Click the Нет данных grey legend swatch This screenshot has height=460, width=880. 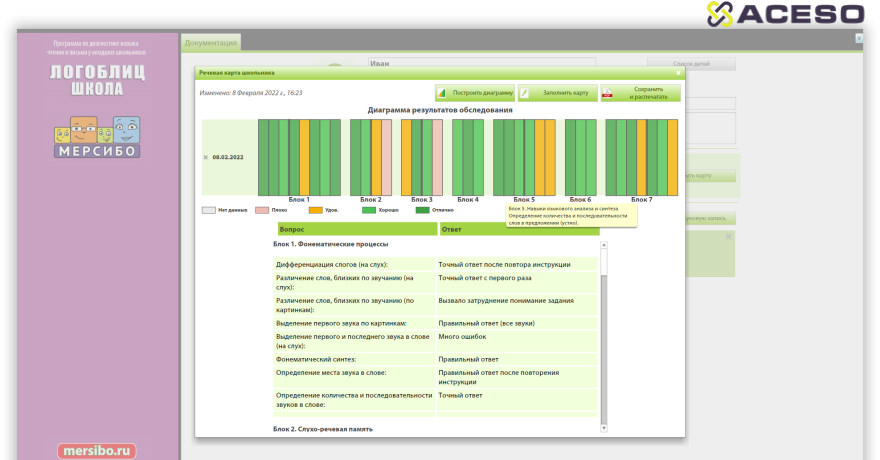click(x=208, y=210)
